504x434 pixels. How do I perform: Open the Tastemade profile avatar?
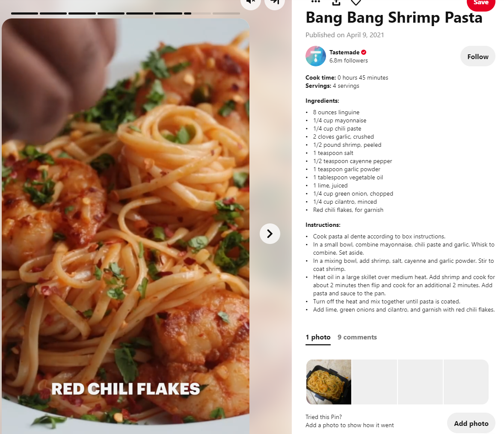coord(316,56)
